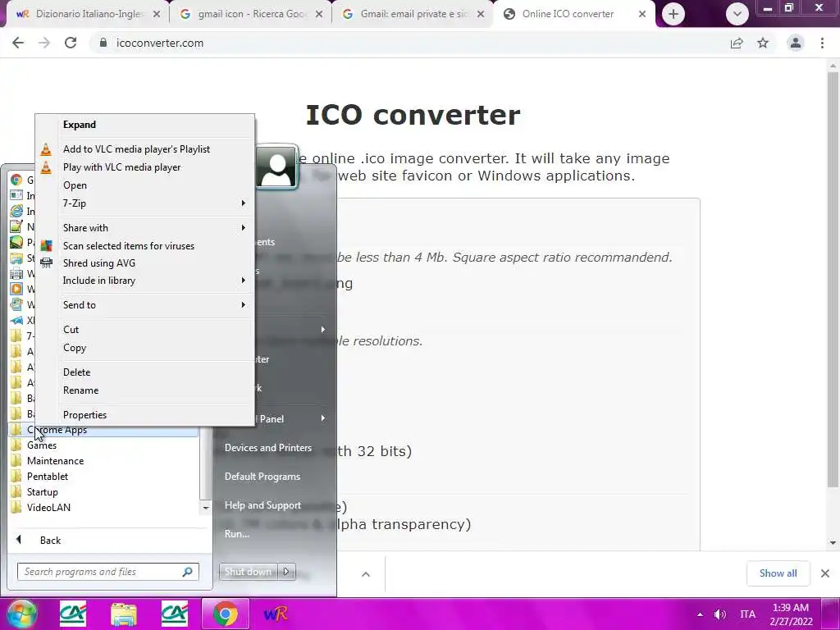Screen dimensions: 840x630
Task: Click the volume speaker tray icon
Action: [x=720, y=614]
